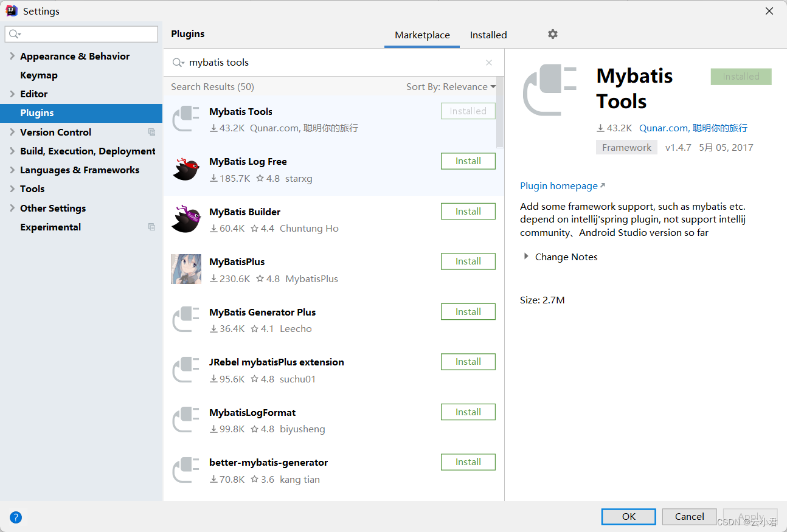Click the Mybatis Tools plugin icon in results
787x532 pixels.
click(186, 119)
